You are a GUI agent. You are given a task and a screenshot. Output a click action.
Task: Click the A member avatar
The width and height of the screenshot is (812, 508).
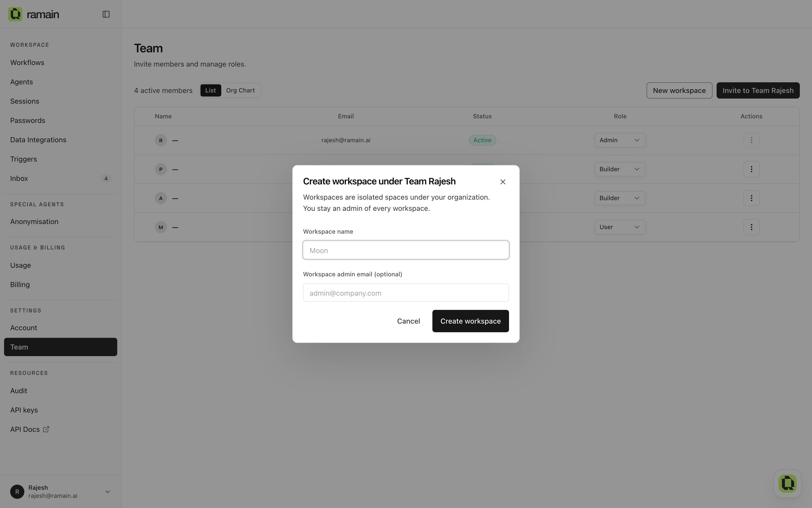161,198
